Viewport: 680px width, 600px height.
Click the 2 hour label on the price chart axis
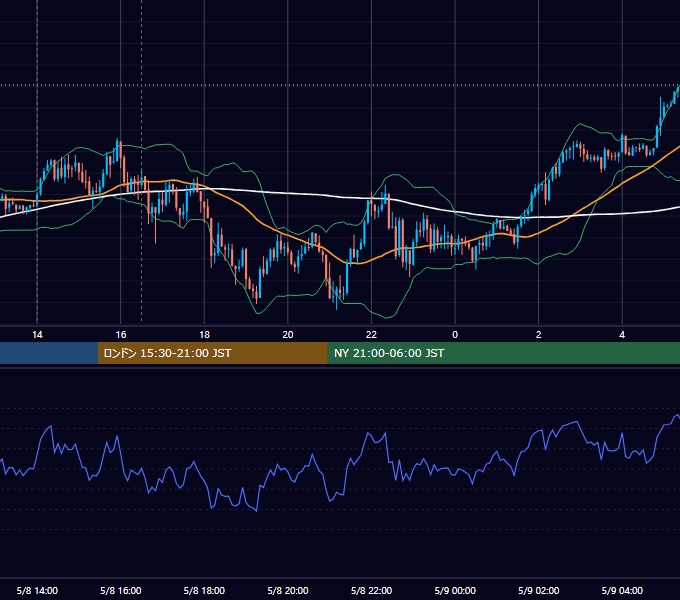coord(539,335)
